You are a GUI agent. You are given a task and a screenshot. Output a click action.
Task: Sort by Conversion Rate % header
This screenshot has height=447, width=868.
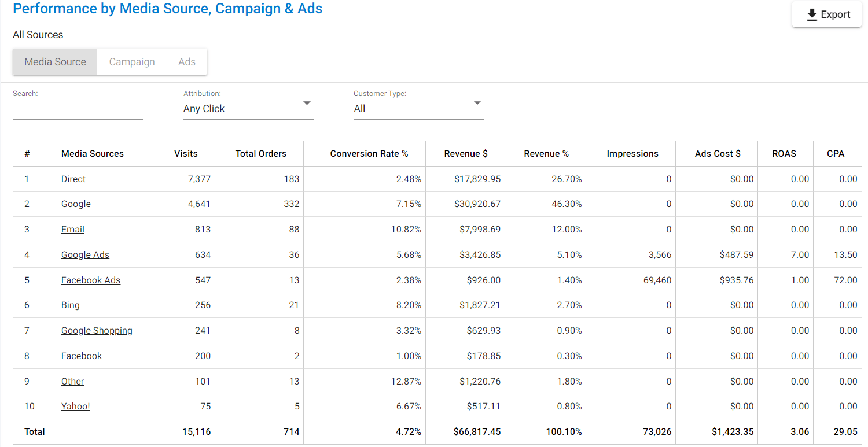[x=369, y=154]
